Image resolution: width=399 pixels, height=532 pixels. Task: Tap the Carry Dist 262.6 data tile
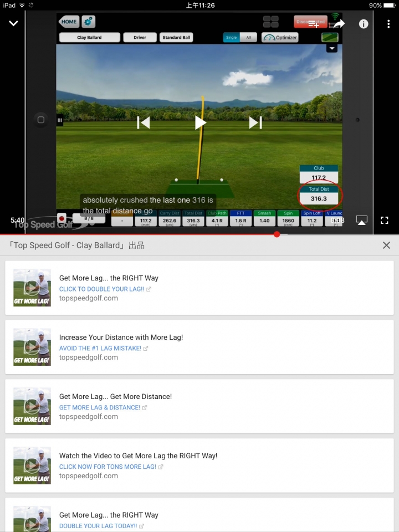tap(170, 218)
